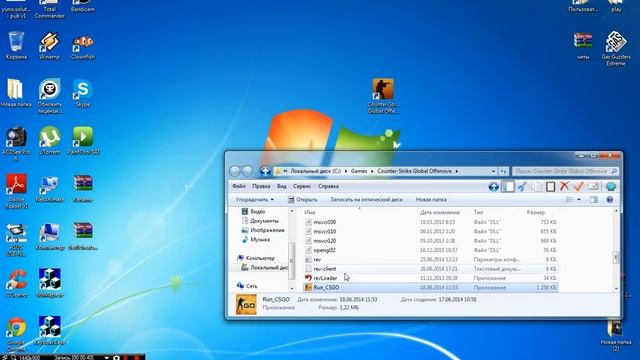Launch the NetAnimate desktop shortcut
The height and width of the screenshot is (360, 640).
click(49, 189)
